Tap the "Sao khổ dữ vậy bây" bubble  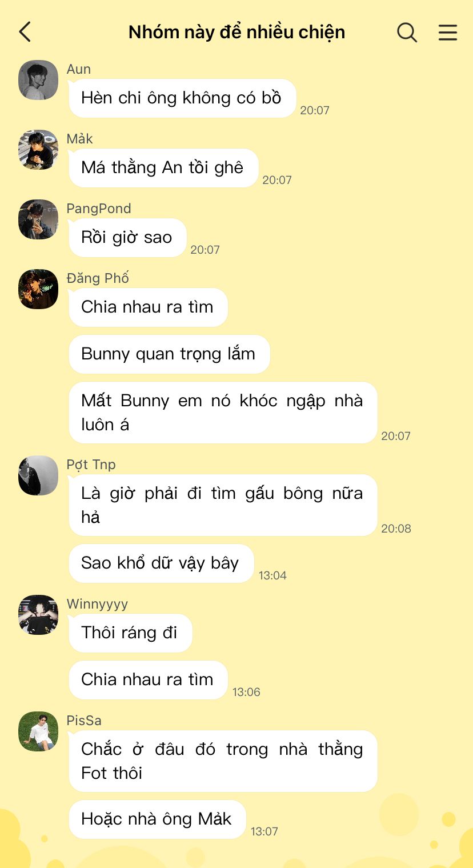pyautogui.click(x=161, y=563)
